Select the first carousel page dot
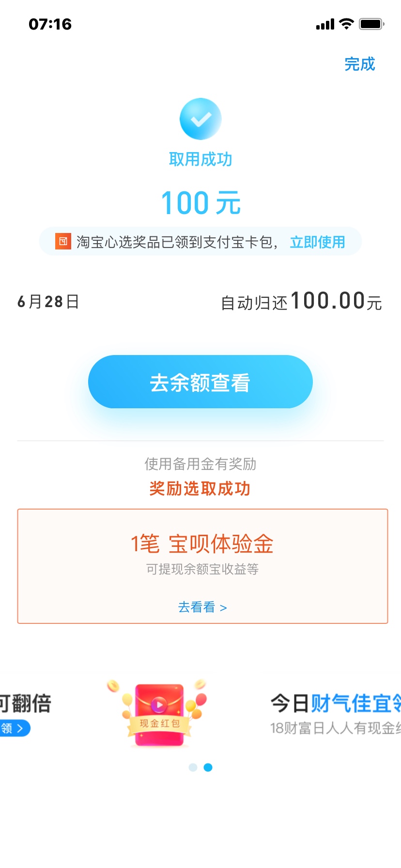Screen dimensions: 401x868 click(193, 767)
